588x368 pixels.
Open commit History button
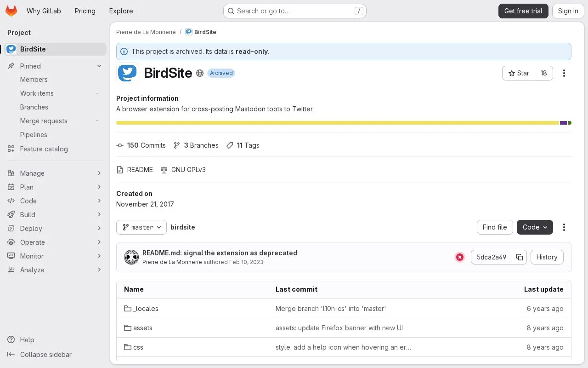tap(547, 257)
